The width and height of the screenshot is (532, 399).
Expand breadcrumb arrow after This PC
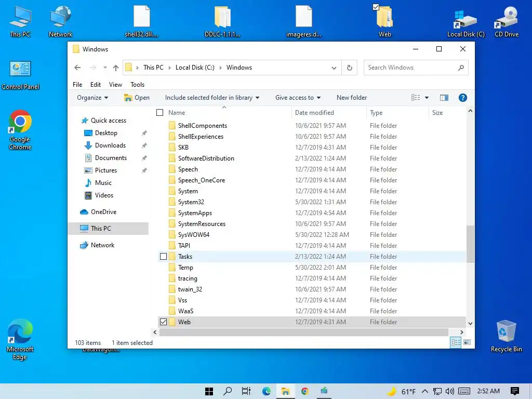click(169, 68)
